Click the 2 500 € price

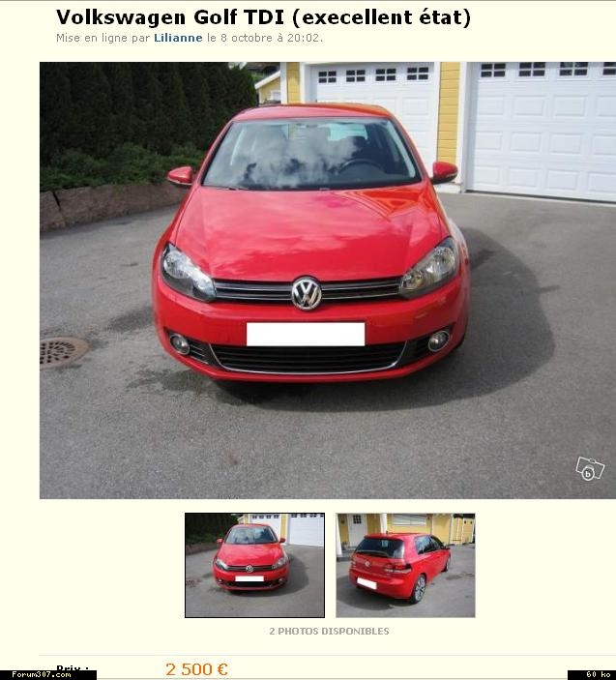coord(196,669)
